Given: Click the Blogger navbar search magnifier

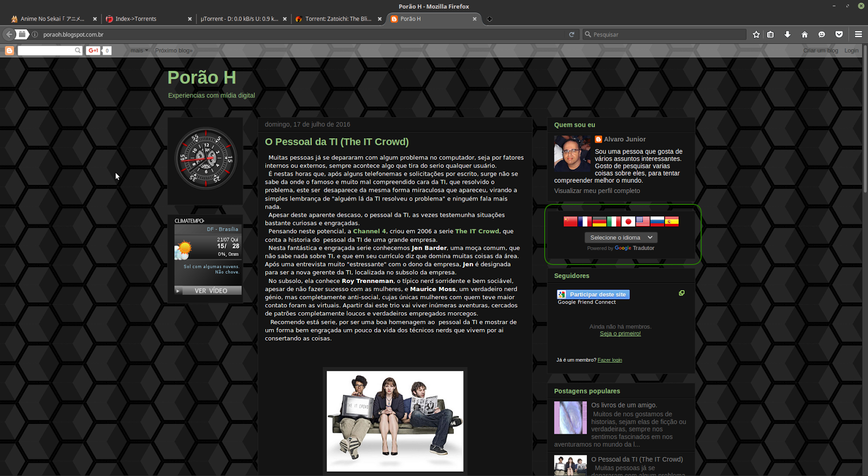Looking at the screenshot, I should tap(78, 50).
